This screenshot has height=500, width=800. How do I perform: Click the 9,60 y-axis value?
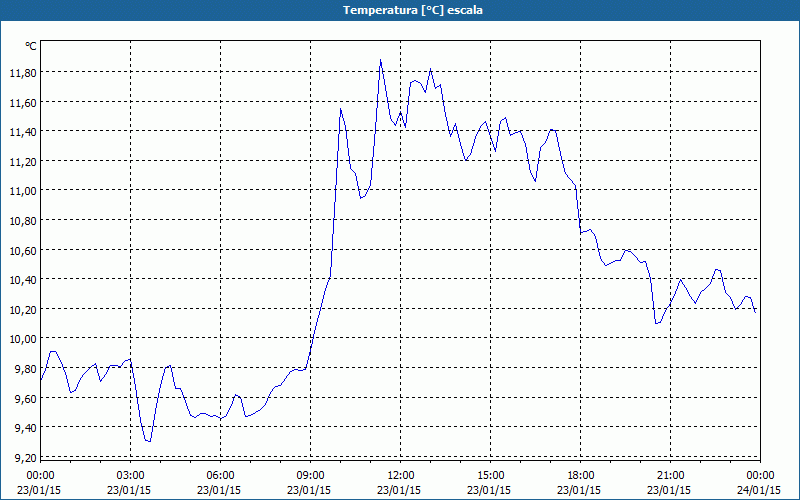point(26,398)
